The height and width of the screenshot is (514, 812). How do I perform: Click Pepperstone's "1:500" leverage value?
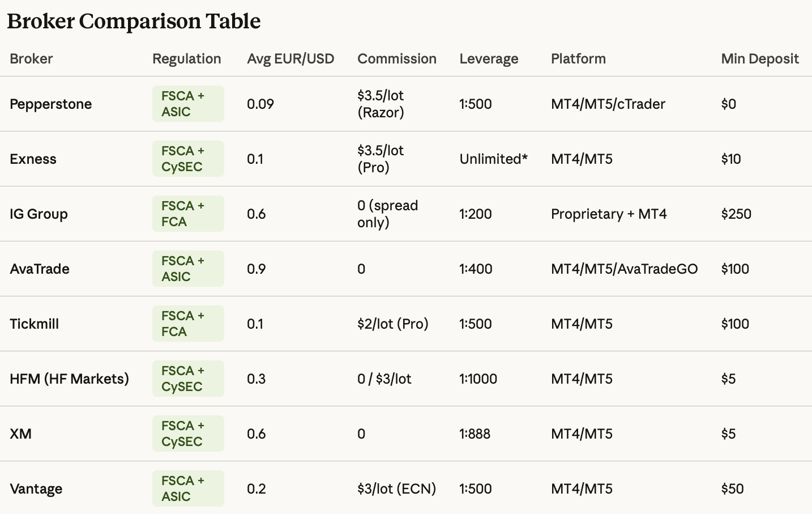click(x=476, y=104)
